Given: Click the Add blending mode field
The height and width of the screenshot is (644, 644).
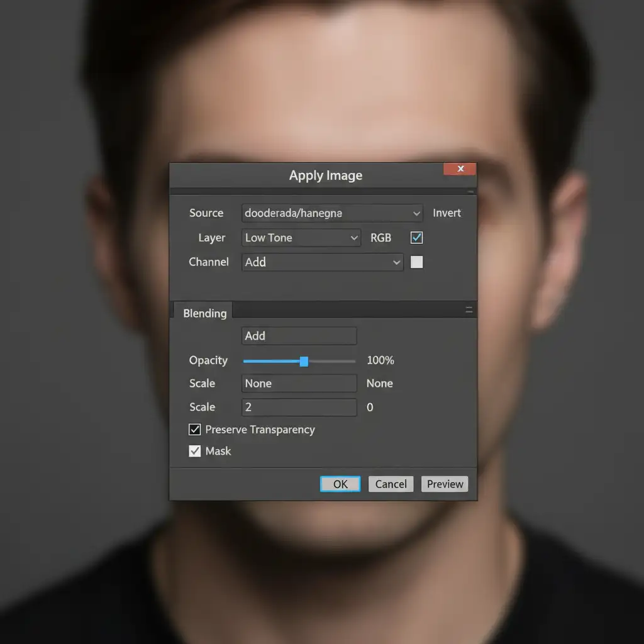Looking at the screenshot, I should point(299,336).
